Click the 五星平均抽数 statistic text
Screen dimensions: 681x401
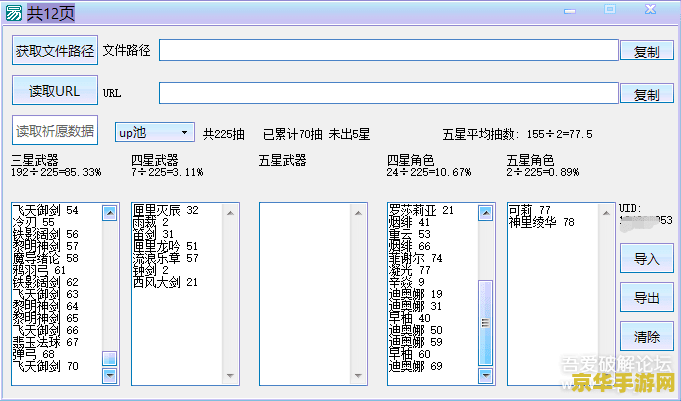click(517, 134)
